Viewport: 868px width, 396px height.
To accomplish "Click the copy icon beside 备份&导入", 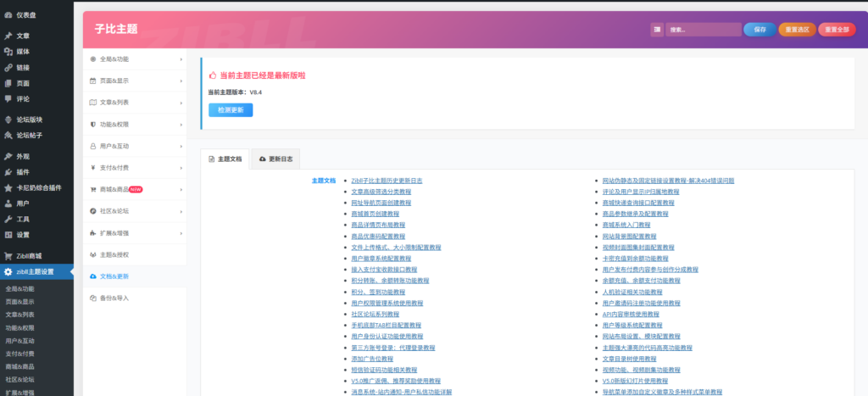I will coord(92,298).
